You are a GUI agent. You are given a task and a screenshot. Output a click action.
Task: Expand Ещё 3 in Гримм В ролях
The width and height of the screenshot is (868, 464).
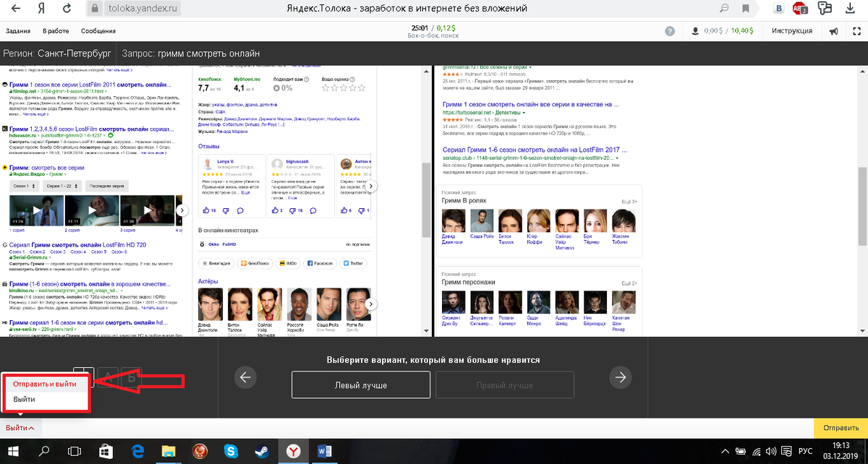(x=629, y=202)
